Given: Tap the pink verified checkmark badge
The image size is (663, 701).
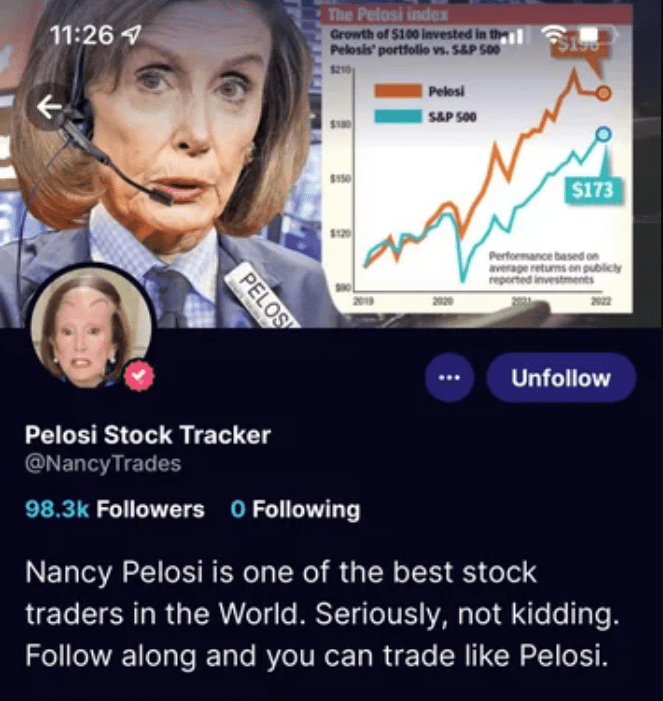Looking at the screenshot, I should pyautogui.click(x=139, y=376).
